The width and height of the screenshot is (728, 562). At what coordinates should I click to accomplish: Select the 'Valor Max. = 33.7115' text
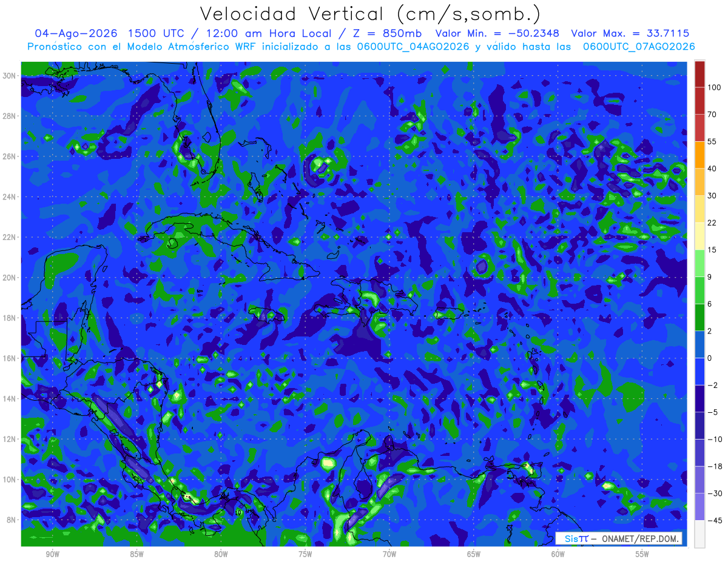tap(630, 33)
